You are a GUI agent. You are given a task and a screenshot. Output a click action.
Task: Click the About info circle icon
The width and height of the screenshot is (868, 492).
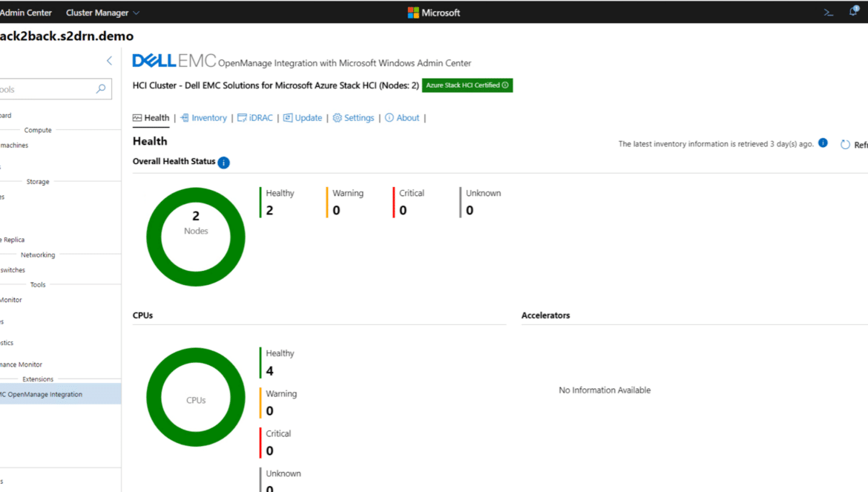(x=389, y=118)
